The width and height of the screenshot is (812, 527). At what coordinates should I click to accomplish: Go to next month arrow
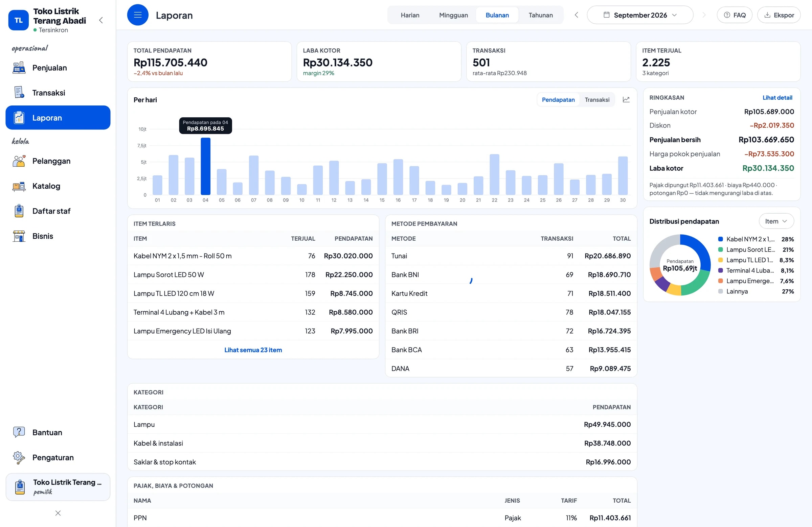point(704,15)
